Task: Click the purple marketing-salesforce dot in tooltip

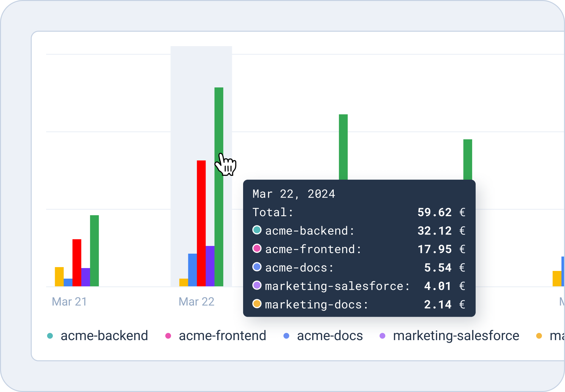Action: [257, 285]
